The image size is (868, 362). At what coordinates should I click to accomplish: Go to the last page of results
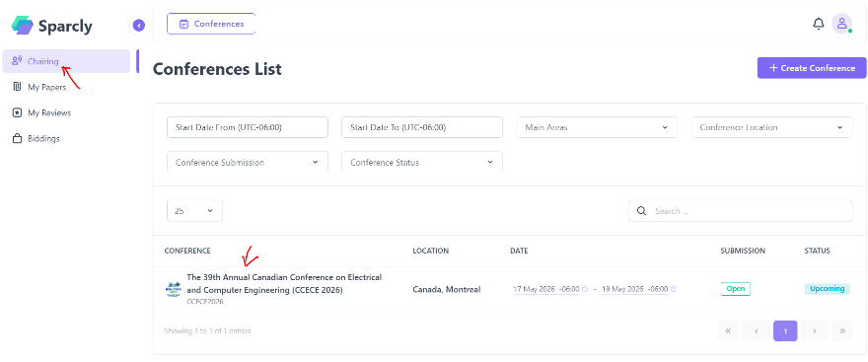[x=842, y=331]
